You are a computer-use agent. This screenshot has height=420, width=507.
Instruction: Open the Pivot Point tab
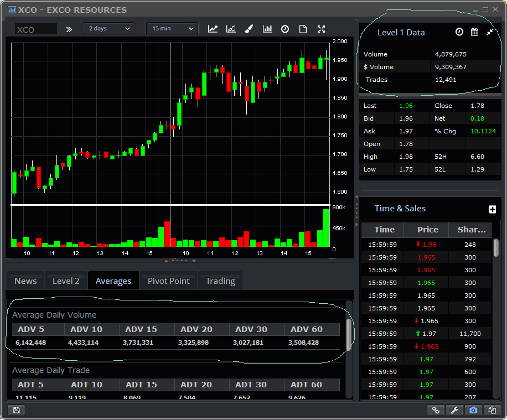pos(168,281)
